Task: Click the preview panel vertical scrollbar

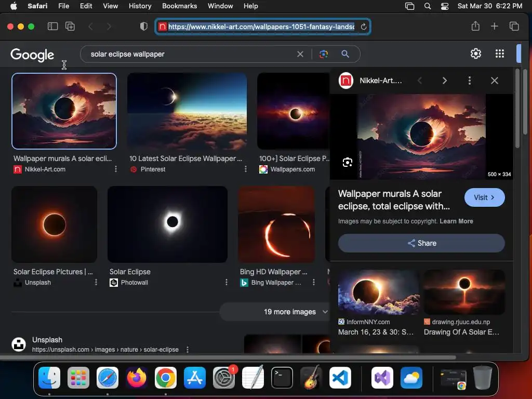Action: (517, 109)
